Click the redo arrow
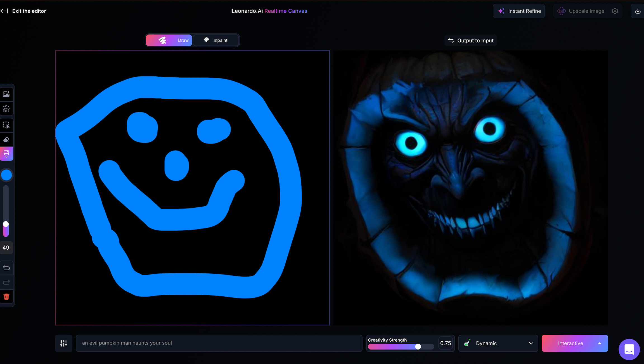 (6, 282)
